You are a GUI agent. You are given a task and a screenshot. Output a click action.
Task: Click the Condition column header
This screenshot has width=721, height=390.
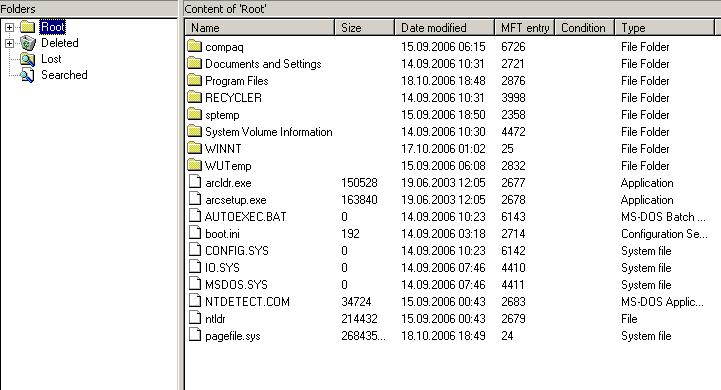[584, 28]
